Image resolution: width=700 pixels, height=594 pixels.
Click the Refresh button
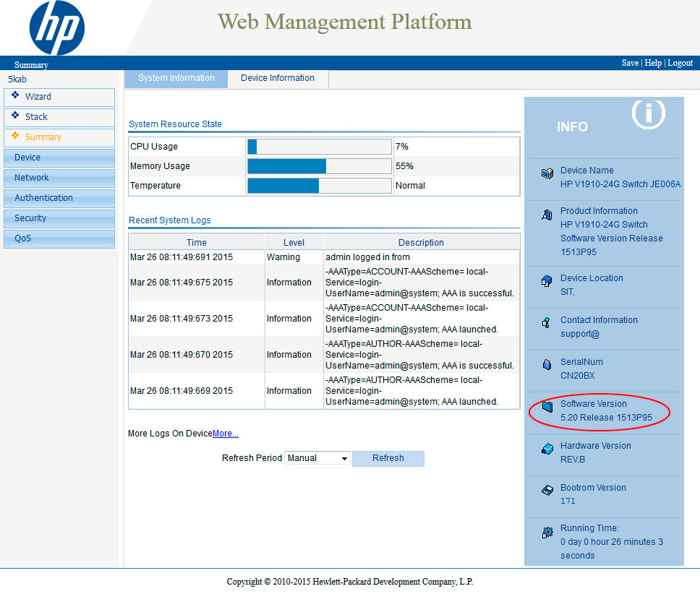(388, 458)
